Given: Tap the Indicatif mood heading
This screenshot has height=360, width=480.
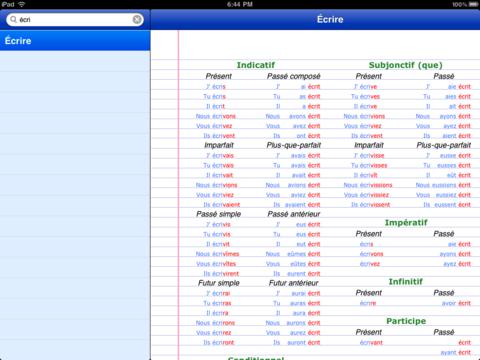Looking at the screenshot, I should pos(256,65).
